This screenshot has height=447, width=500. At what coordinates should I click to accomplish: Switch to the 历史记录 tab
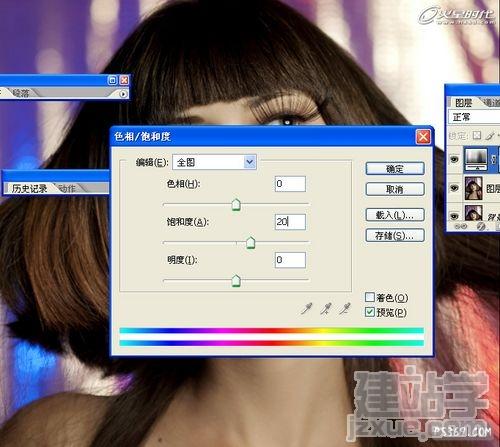click(x=30, y=189)
